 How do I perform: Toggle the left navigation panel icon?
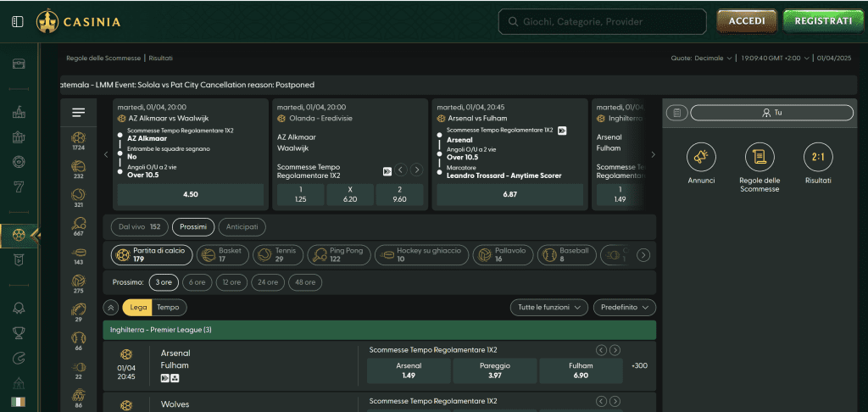(x=18, y=21)
